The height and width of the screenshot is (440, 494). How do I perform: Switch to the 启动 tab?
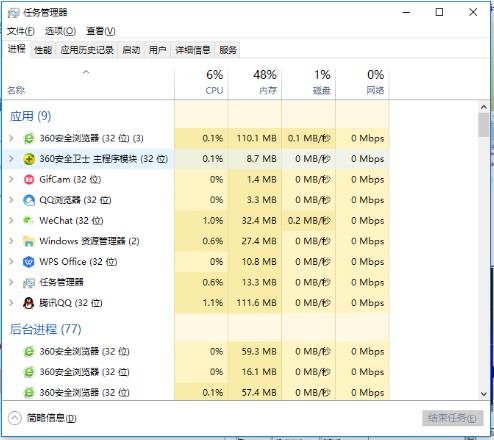pos(131,50)
